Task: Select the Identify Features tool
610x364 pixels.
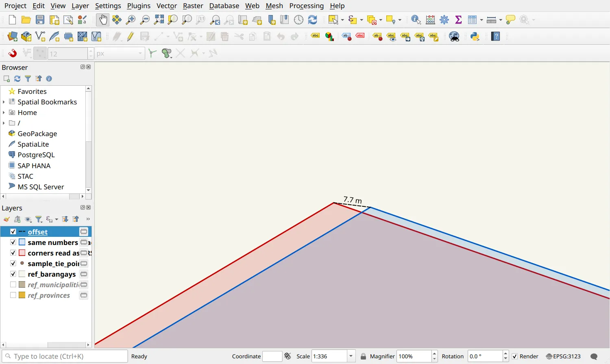Action: [x=416, y=19]
